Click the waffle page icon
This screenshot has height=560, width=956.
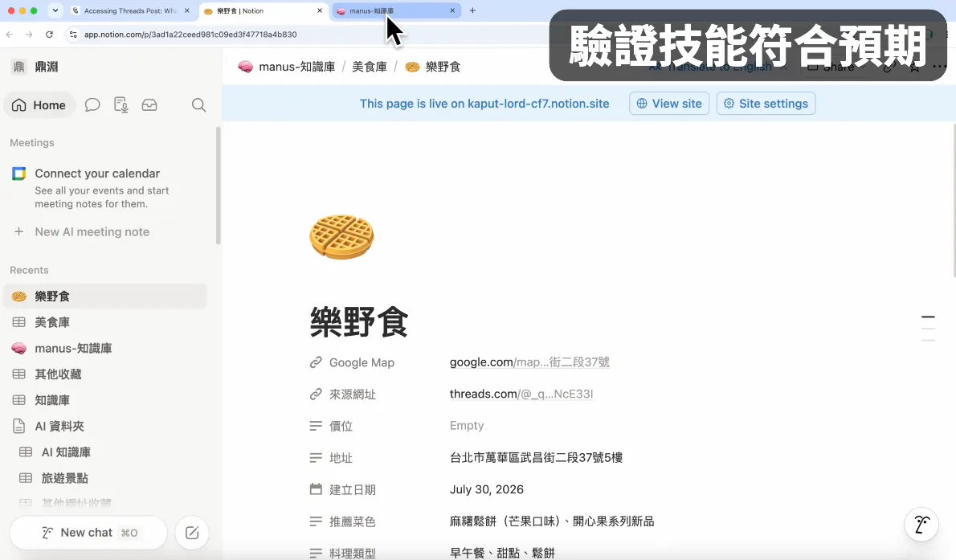(341, 237)
